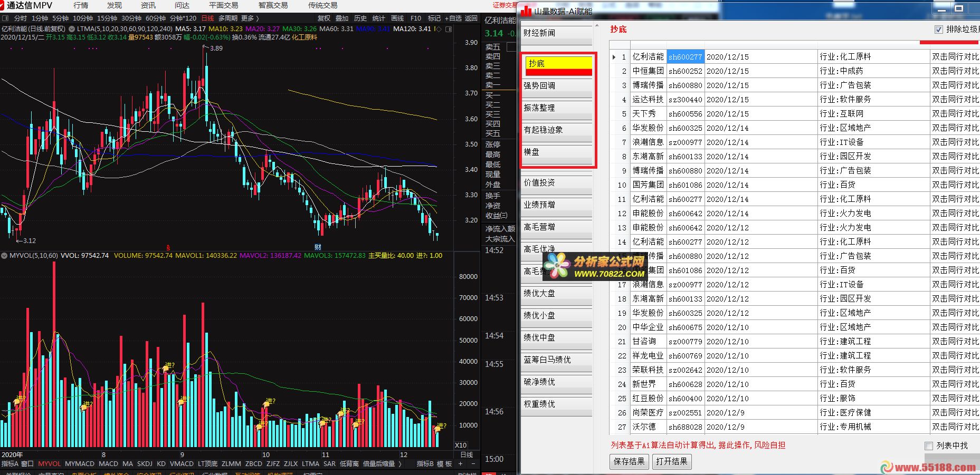Click 叠加 toolbar button
The image size is (980, 475).
click(342, 18)
